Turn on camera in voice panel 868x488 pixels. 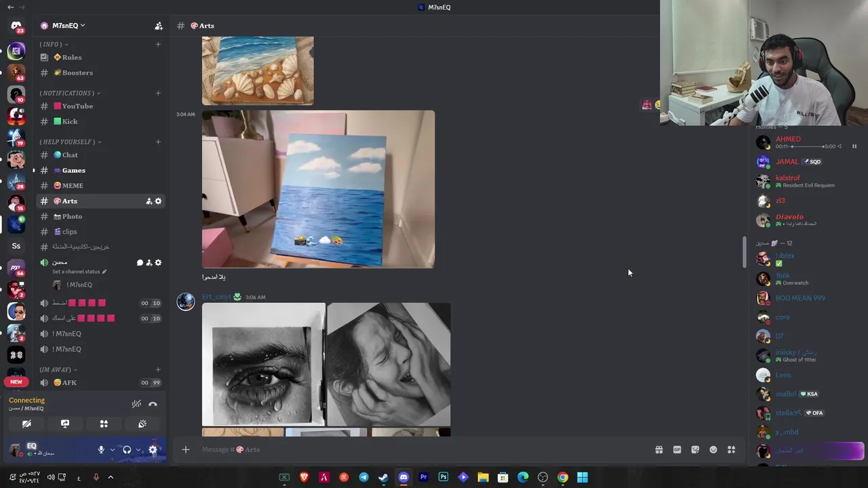[x=26, y=424]
